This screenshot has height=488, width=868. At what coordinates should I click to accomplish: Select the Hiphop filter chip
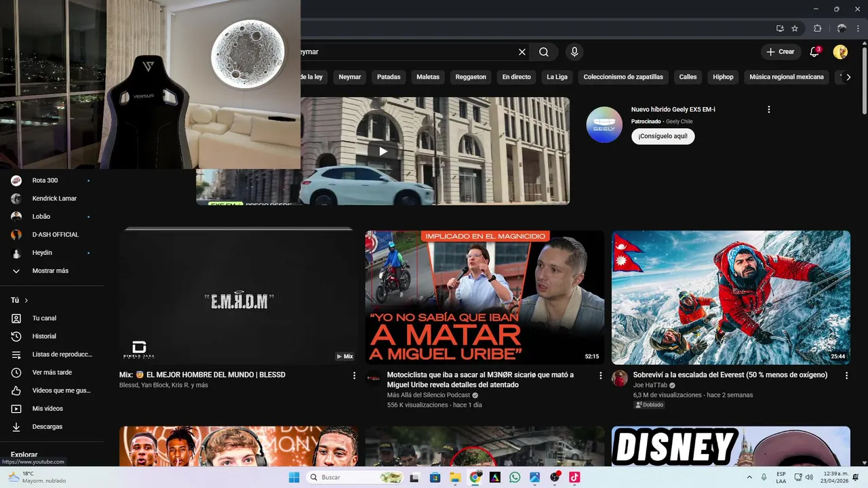point(723,77)
